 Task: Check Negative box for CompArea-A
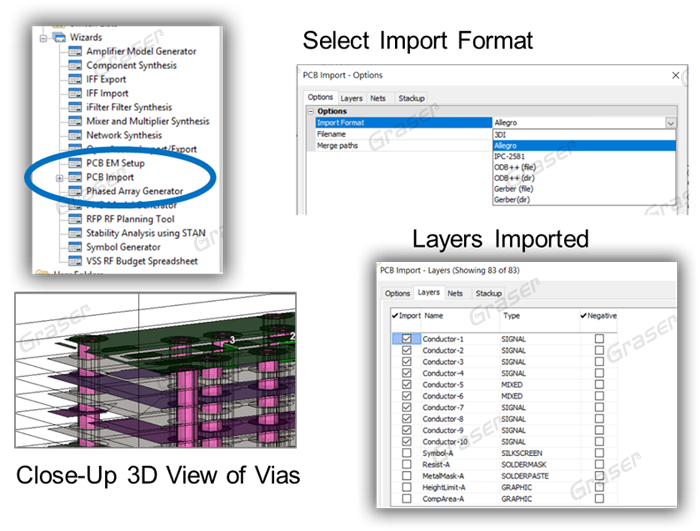tap(599, 498)
